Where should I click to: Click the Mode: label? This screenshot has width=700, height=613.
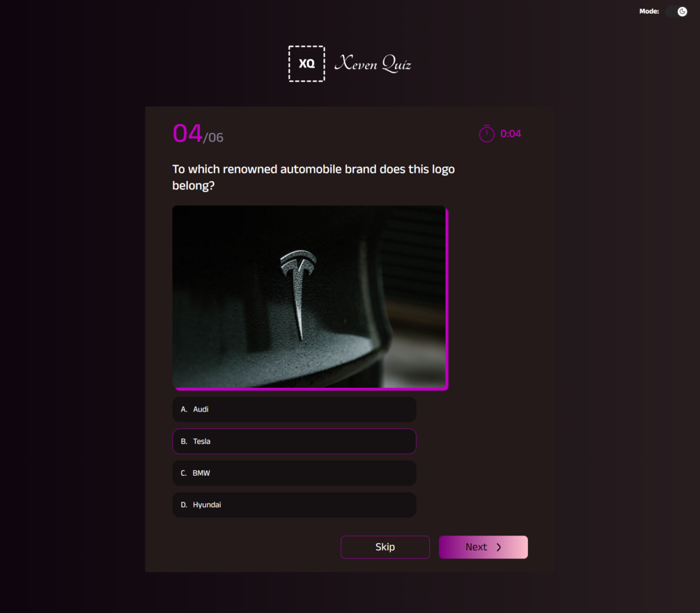point(649,11)
